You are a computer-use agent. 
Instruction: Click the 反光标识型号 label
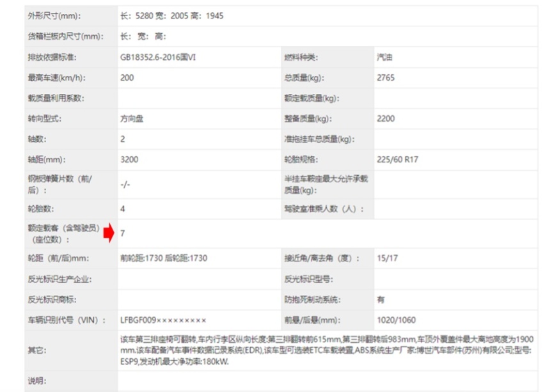coord(309,279)
